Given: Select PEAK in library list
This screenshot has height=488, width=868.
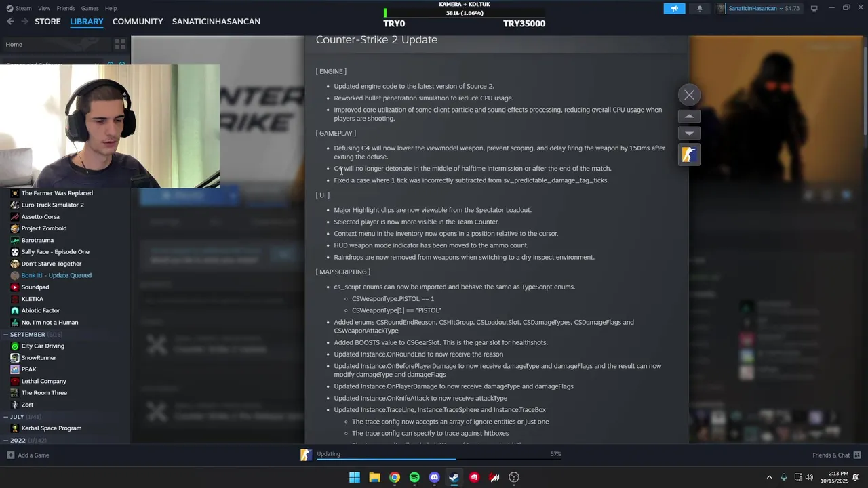Looking at the screenshot, I should pos(28,369).
